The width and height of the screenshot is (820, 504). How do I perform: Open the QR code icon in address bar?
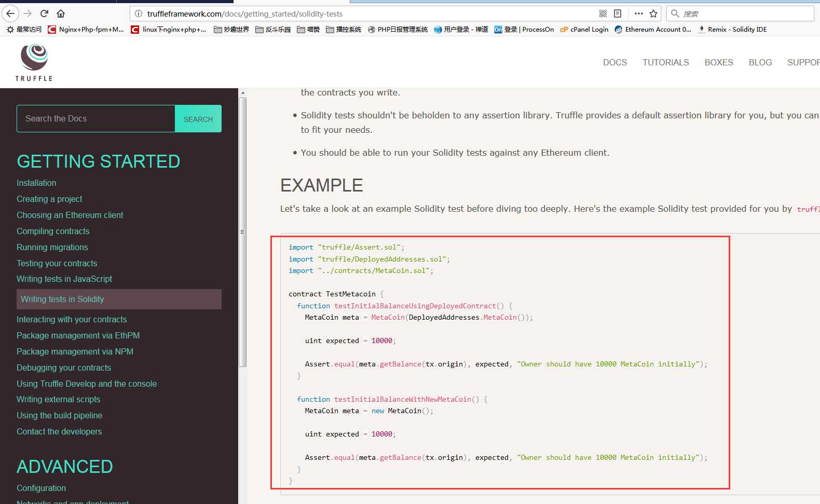click(x=603, y=13)
